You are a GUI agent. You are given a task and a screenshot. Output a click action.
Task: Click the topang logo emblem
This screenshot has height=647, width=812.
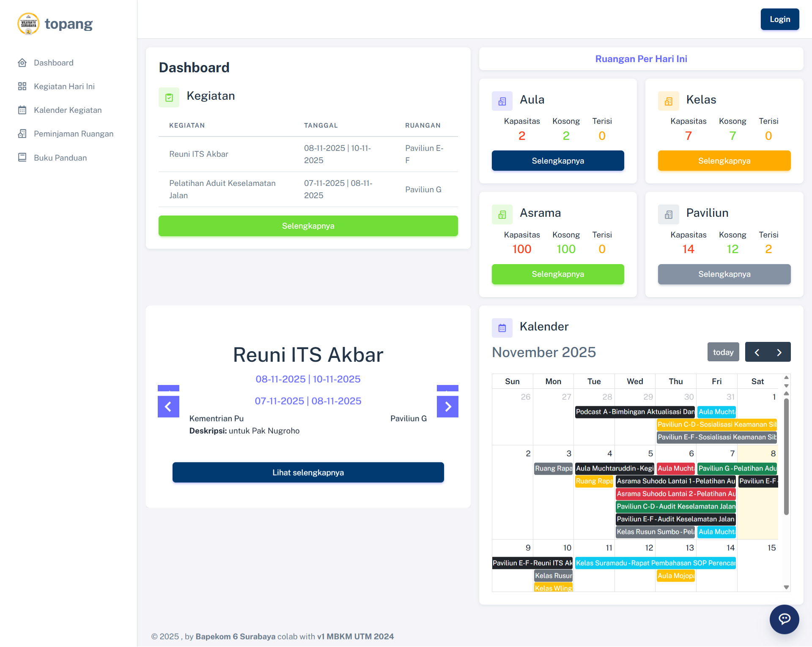(28, 24)
